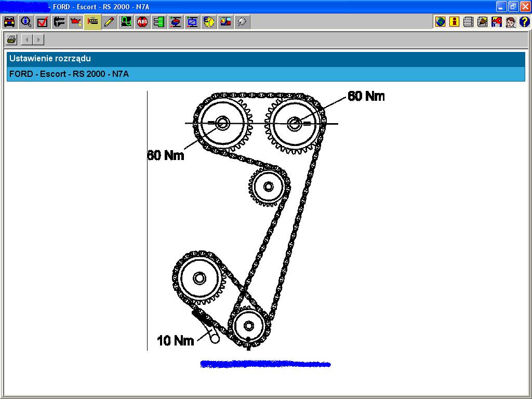532x399 pixels.
Task: Click the yellow information 'i' icon
Action: [x=454, y=22]
